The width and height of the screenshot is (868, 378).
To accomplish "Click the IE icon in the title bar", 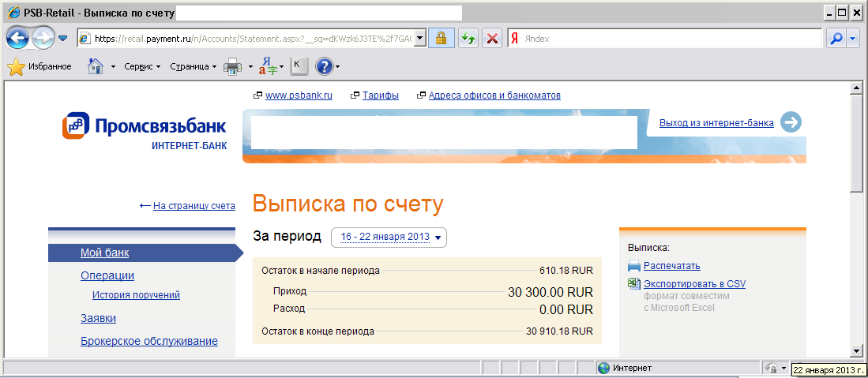I will [14, 12].
